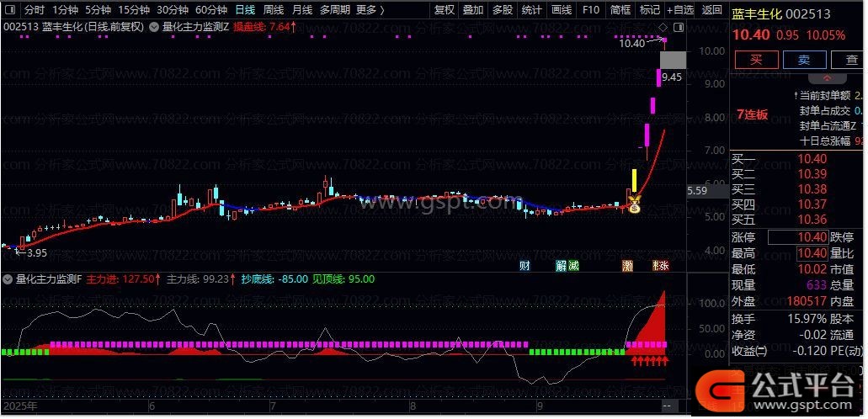868x419 pixels.
Task: Click the 涨 event marker icon
Action: [663, 266]
